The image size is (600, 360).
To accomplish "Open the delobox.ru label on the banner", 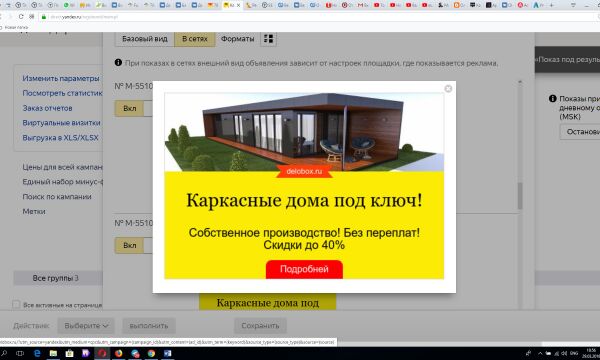I will [304, 171].
